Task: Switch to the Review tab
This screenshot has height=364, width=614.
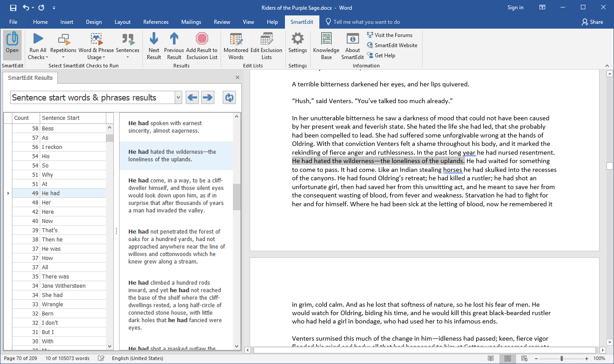Action: pos(222,22)
